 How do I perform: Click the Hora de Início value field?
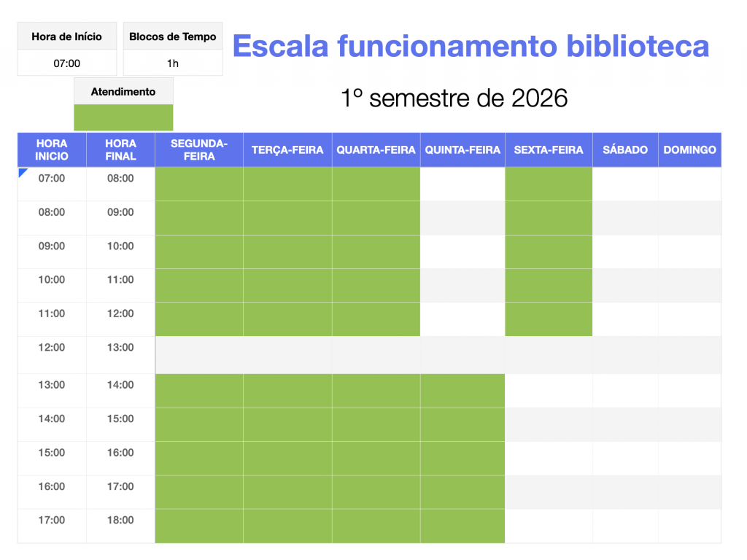point(67,63)
